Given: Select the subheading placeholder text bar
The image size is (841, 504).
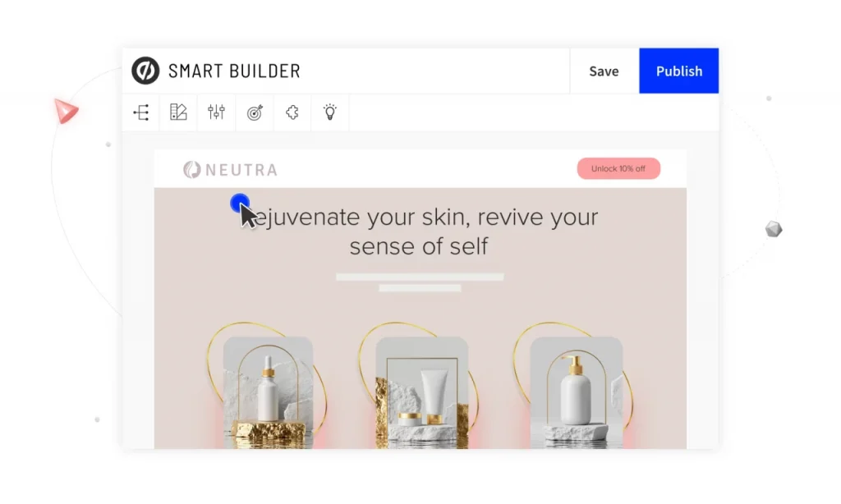Looking at the screenshot, I should [x=420, y=282].
